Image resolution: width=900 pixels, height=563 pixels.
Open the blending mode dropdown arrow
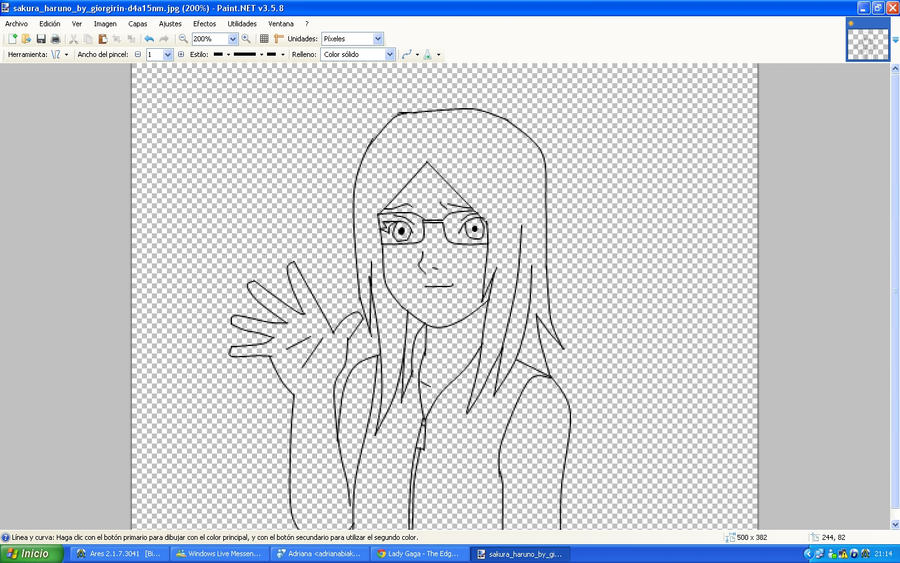click(439, 55)
